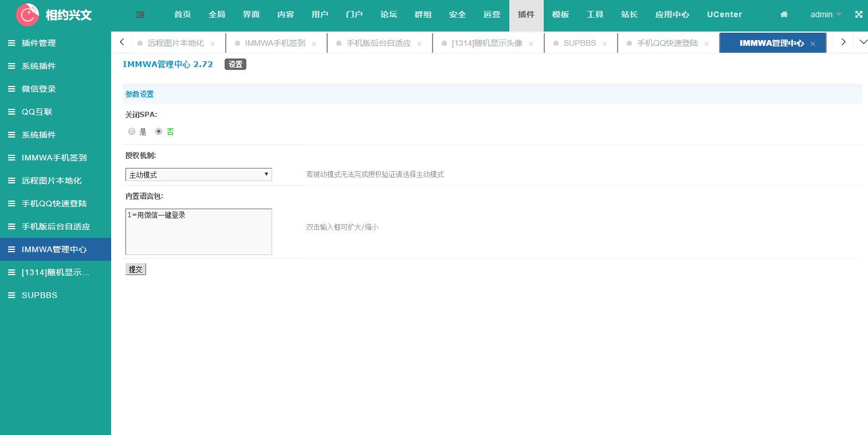868x435 pixels.
Task: Close the IMMWA管理中心 tab
Action: pyautogui.click(x=812, y=44)
